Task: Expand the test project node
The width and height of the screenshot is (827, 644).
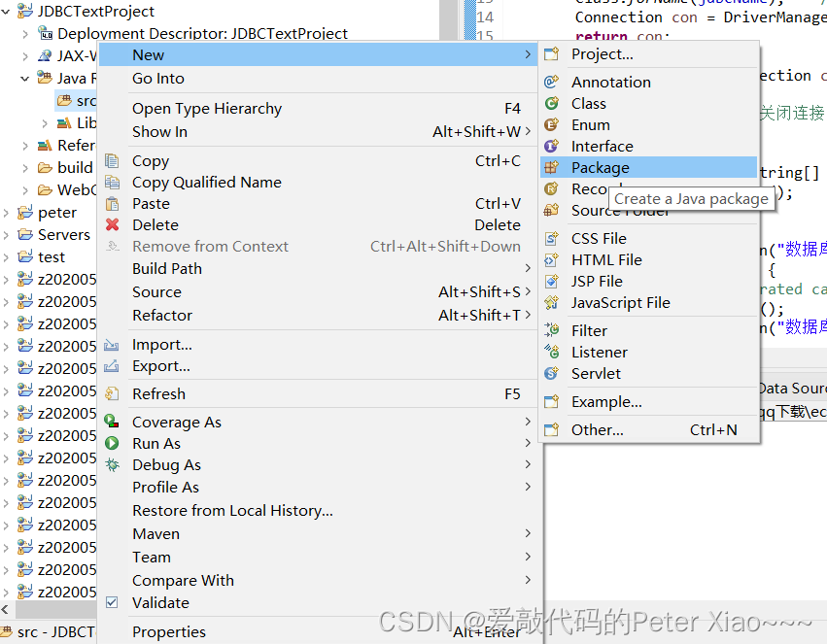Action: click(x=6, y=257)
